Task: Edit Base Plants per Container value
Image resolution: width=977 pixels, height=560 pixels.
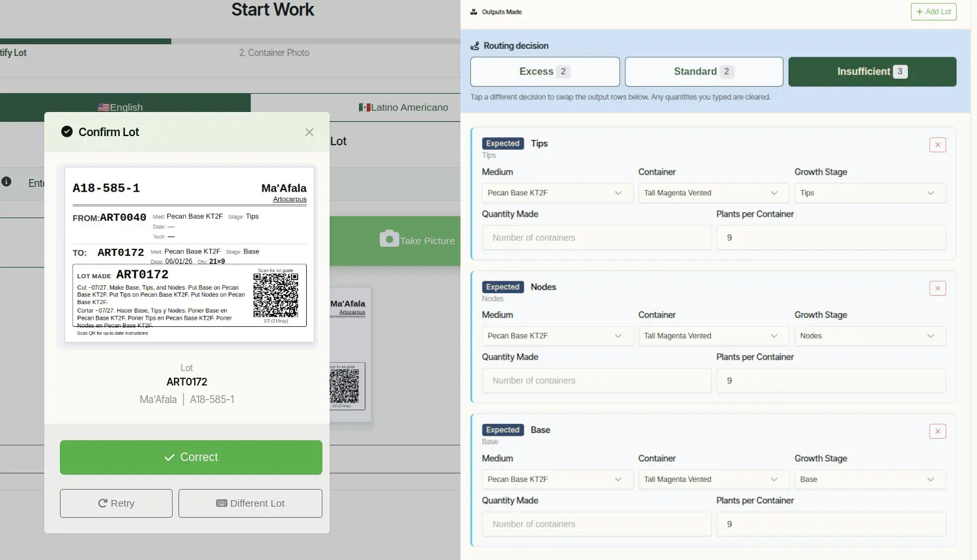Action: coord(831,524)
